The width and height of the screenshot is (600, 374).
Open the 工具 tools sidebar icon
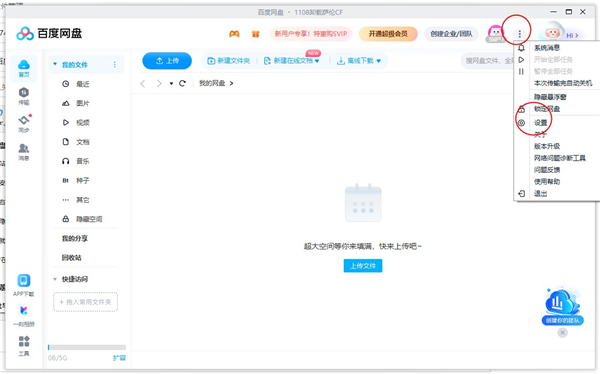pyautogui.click(x=24, y=345)
